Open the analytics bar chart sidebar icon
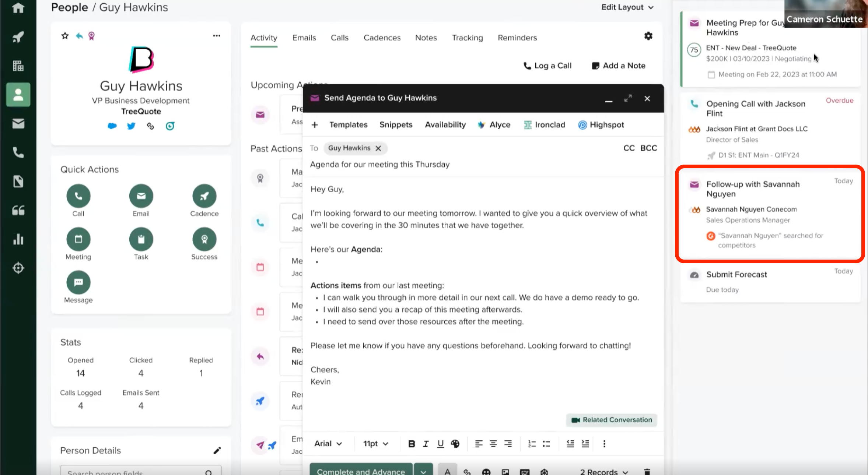The image size is (868, 475). (18, 239)
